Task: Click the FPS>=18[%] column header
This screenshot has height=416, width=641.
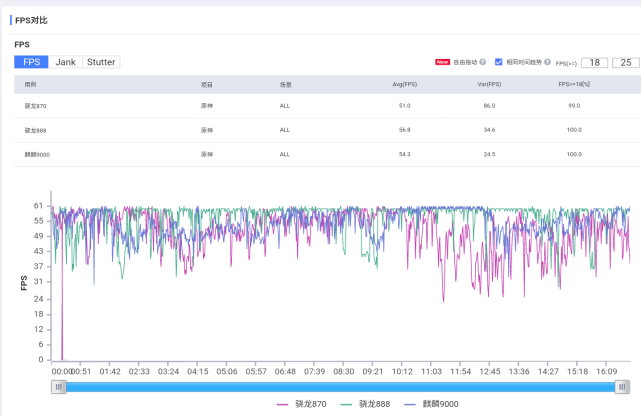Action: pos(574,85)
